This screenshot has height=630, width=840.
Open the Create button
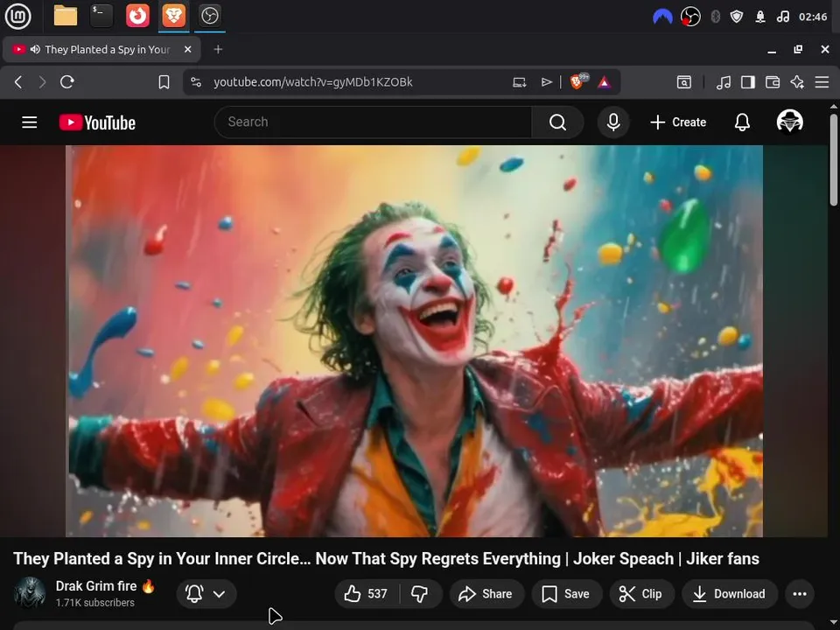click(678, 122)
